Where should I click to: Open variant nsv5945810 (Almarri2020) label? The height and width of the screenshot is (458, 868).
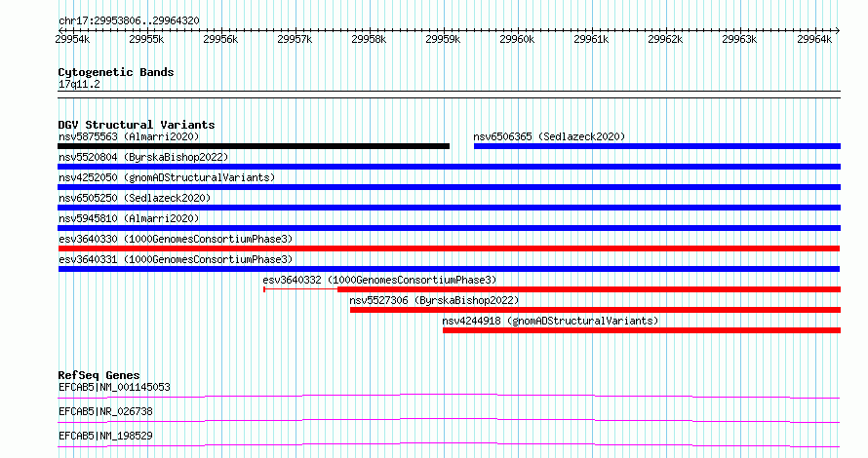pos(129,218)
